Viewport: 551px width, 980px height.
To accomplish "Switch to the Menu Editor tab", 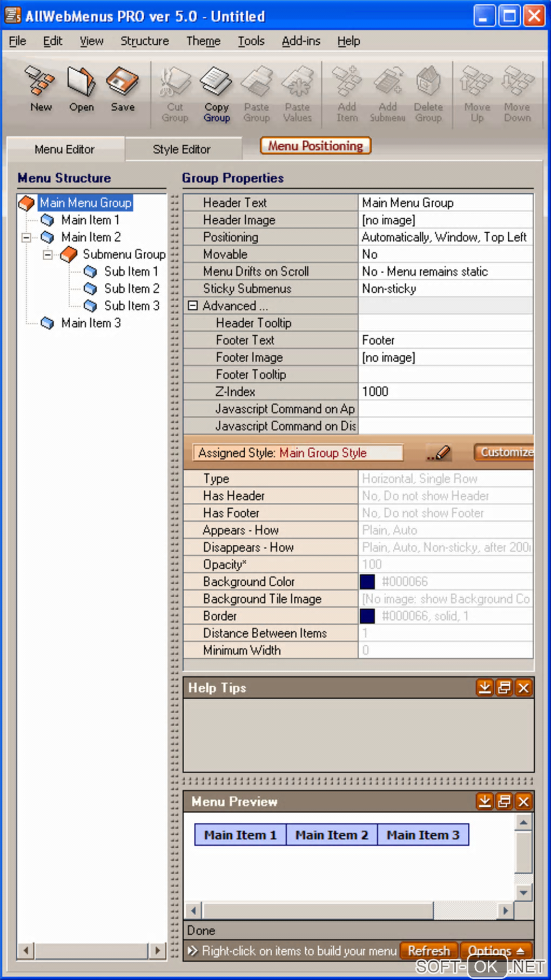I will pos(65,149).
